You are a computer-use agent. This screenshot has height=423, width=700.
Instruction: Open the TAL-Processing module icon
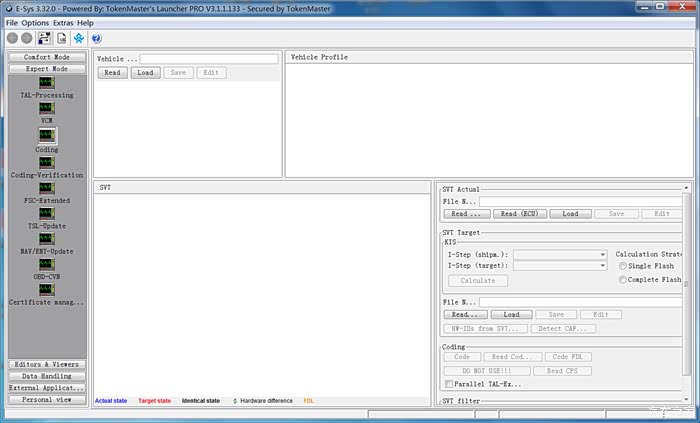(46, 83)
